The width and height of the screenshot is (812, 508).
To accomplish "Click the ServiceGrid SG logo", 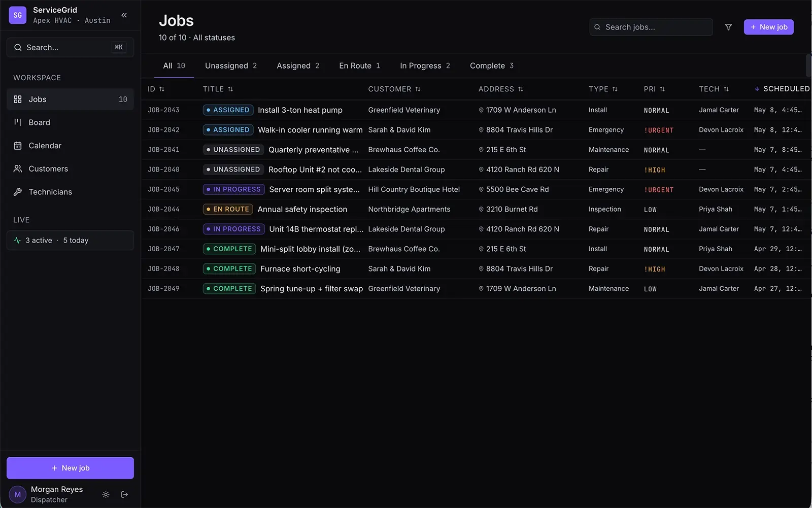I will 18,15.
